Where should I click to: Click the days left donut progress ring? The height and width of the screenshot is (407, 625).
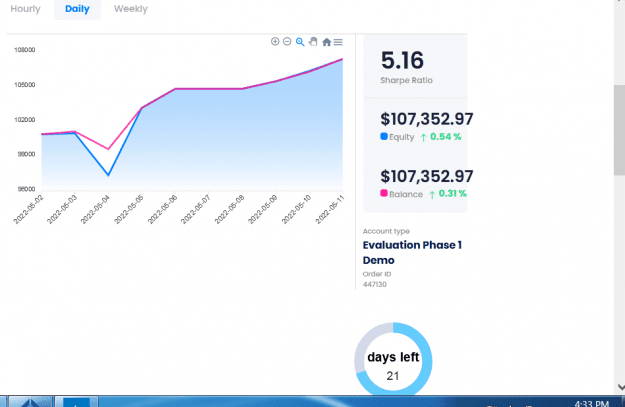tap(393, 359)
